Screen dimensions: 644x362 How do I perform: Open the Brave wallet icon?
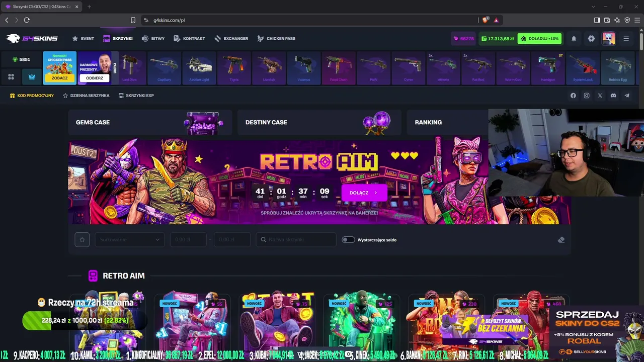607,20
